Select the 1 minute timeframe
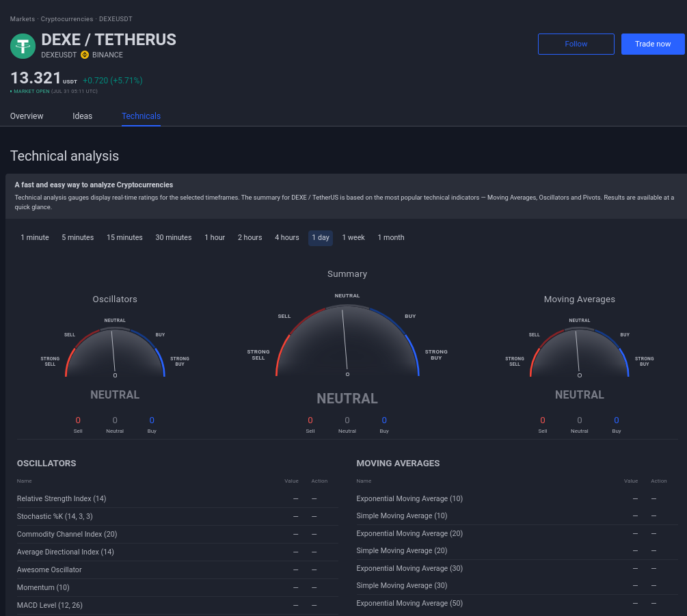This screenshot has width=687, height=616. pyautogui.click(x=35, y=237)
